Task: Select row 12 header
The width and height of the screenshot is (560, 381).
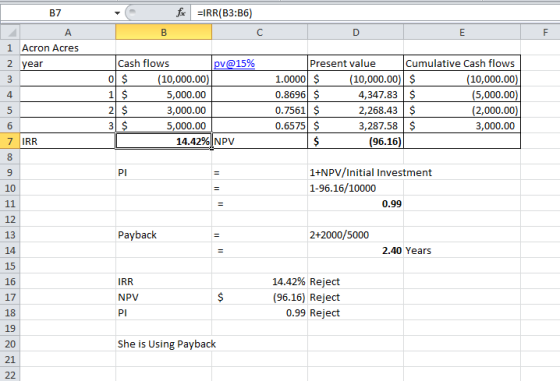Action: click(10, 219)
